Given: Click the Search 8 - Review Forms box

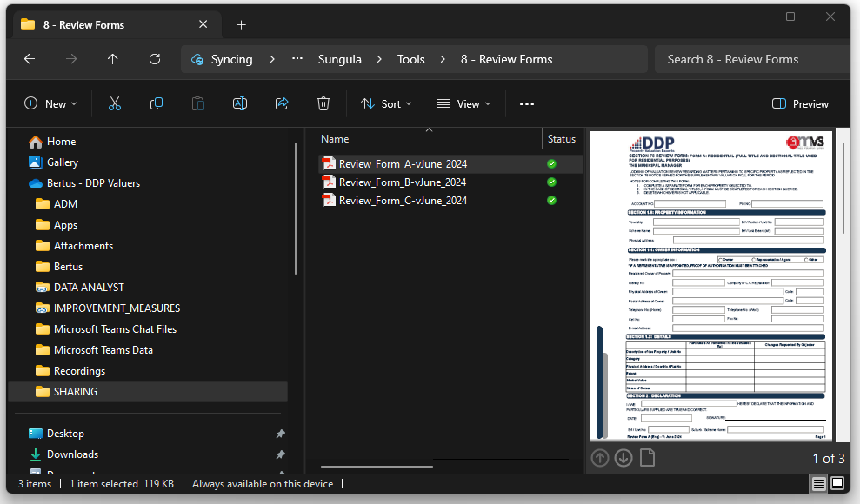Looking at the screenshot, I should [752, 59].
